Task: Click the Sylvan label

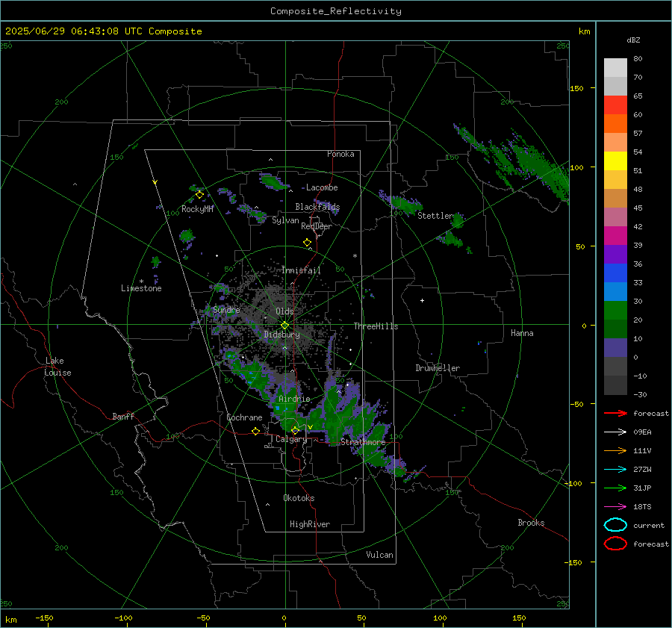Action: [285, 220]
